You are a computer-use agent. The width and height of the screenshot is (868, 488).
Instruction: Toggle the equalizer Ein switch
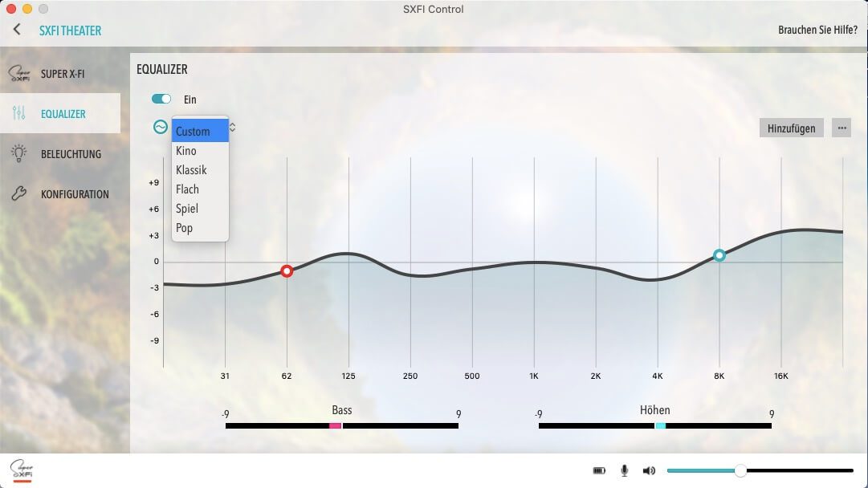tap(161, 99)
